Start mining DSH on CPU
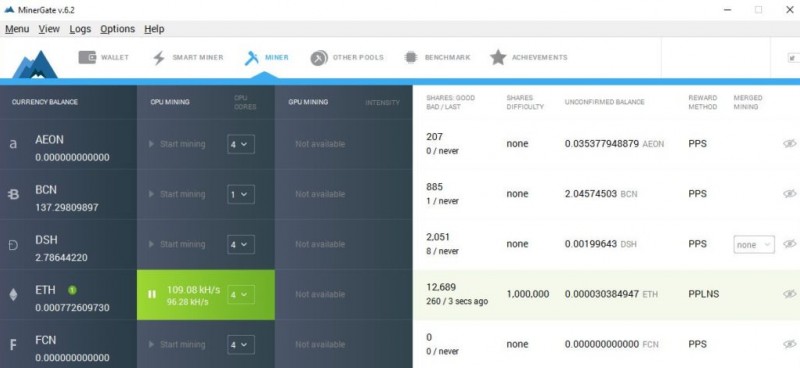 click(x=177, y=244)
